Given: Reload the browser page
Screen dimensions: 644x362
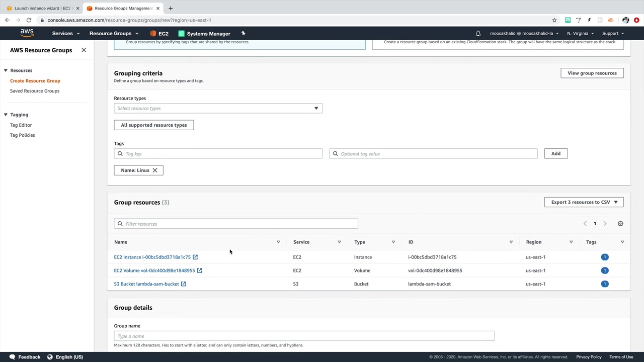Looking at the screenshot, I should tap(29, 20).
